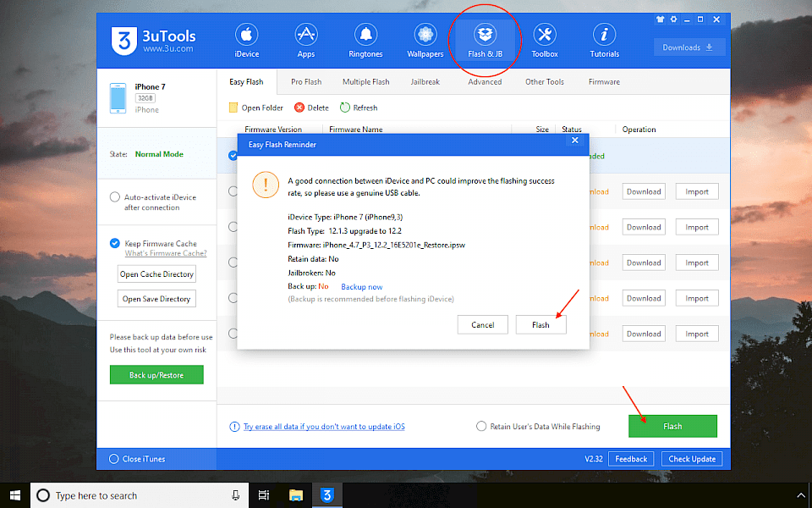The image size is (812, 508).
Task: Uncheck Keep Firmware Cache
Action: pos(115,244)
